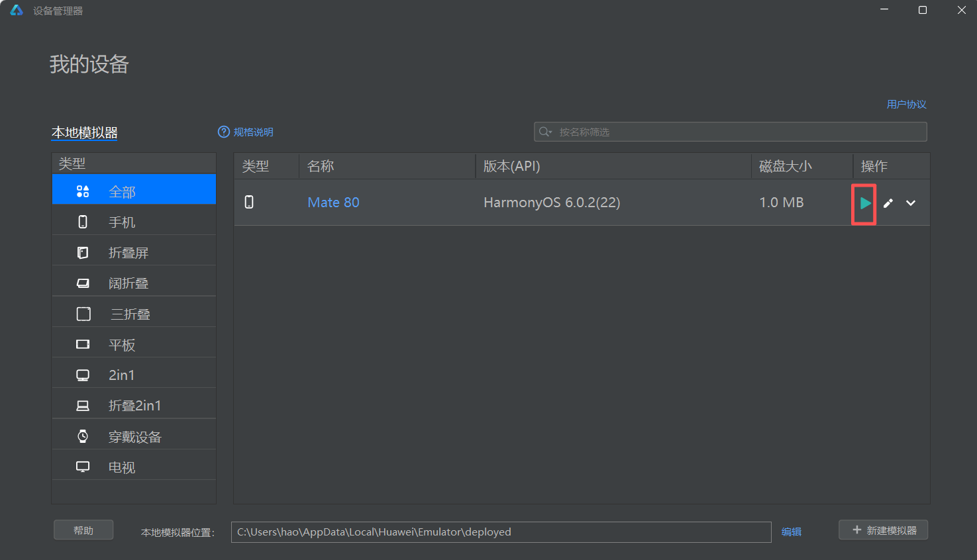
Task: Sort by the 磁盘大小 column header
Action: [x=801, y=166]
